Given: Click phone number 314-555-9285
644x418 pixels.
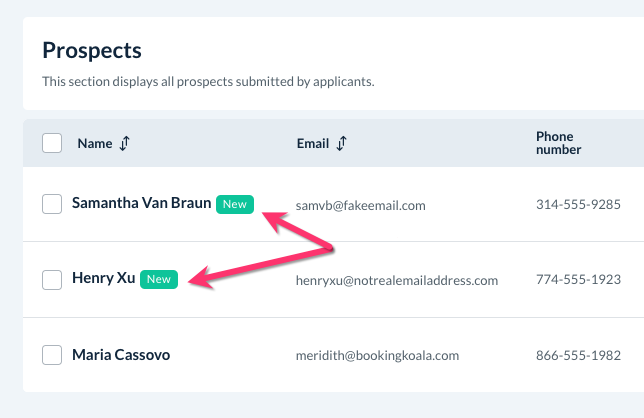Looking at the screenshot, I should [x=578, y=205].
